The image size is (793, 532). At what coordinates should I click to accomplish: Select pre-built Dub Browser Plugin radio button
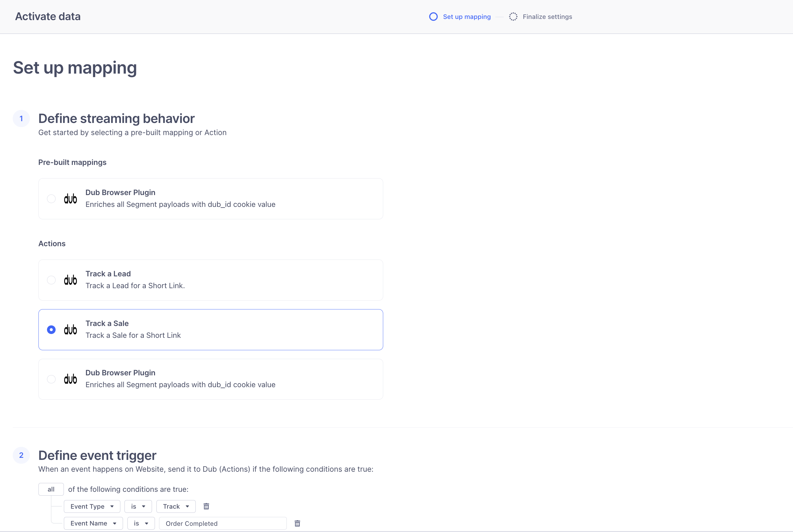[x=51, y=199]
